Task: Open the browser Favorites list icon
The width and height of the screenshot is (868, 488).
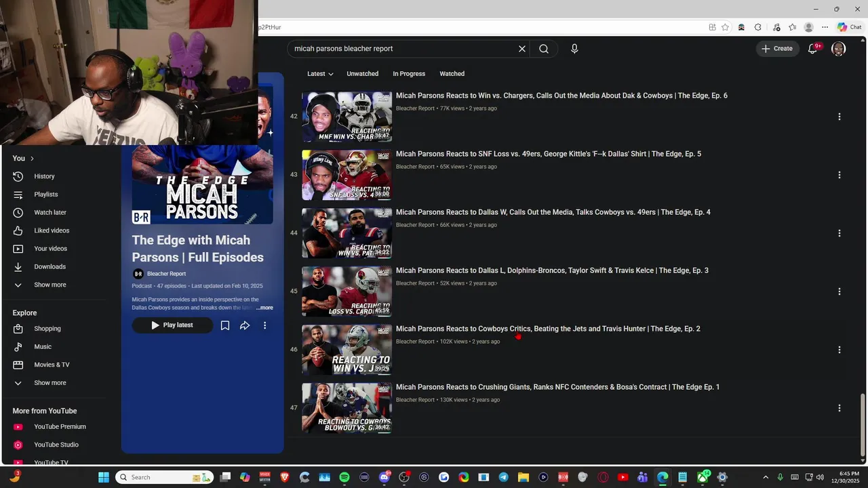Action: point(792,27)
